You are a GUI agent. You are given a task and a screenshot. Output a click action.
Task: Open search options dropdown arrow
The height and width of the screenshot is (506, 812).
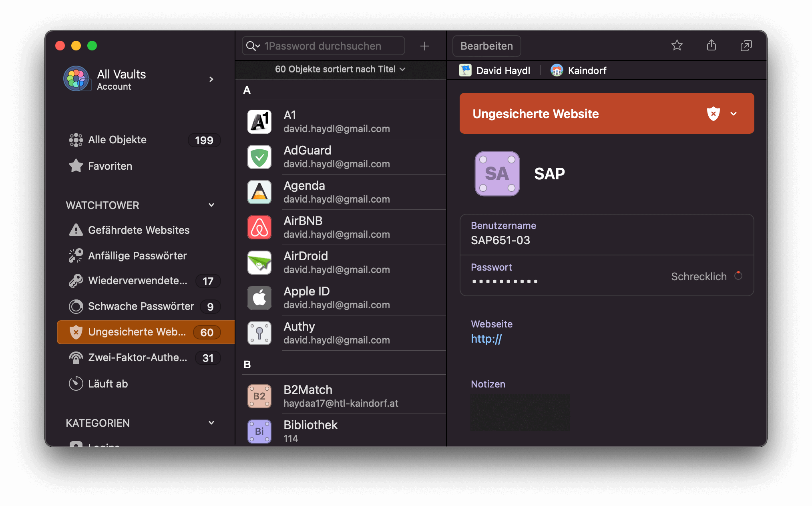(x=258, y=46)
